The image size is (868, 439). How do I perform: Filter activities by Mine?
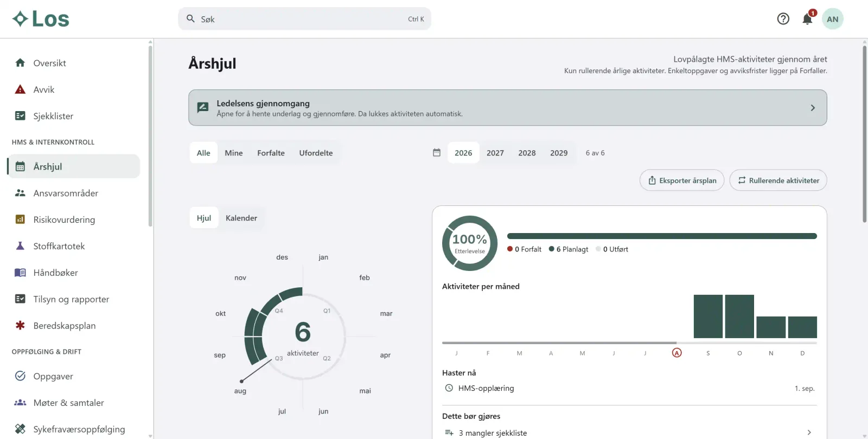point(234,153)
